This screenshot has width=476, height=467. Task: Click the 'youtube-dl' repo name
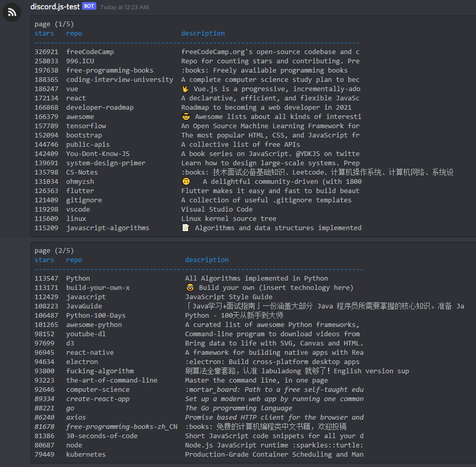point(86,334)
